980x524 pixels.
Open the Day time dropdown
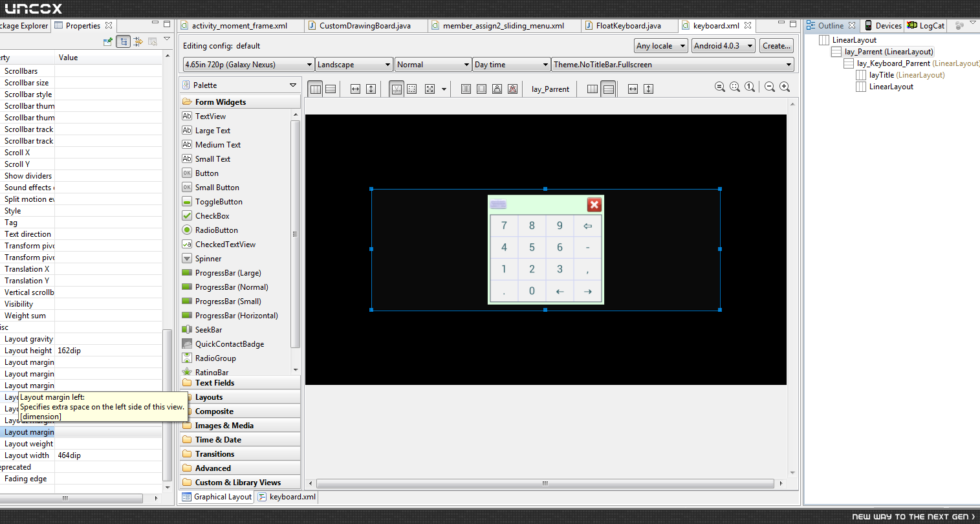[511, 65]
